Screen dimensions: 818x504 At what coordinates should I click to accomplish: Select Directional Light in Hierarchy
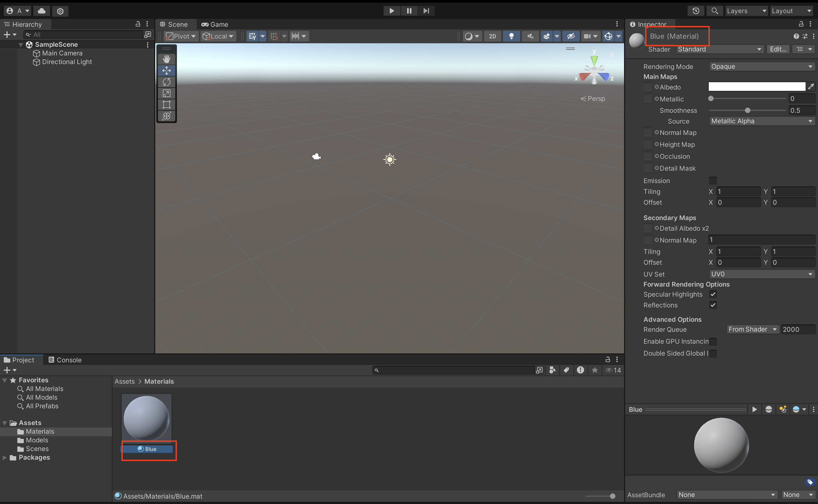click(x=67, y=62)
